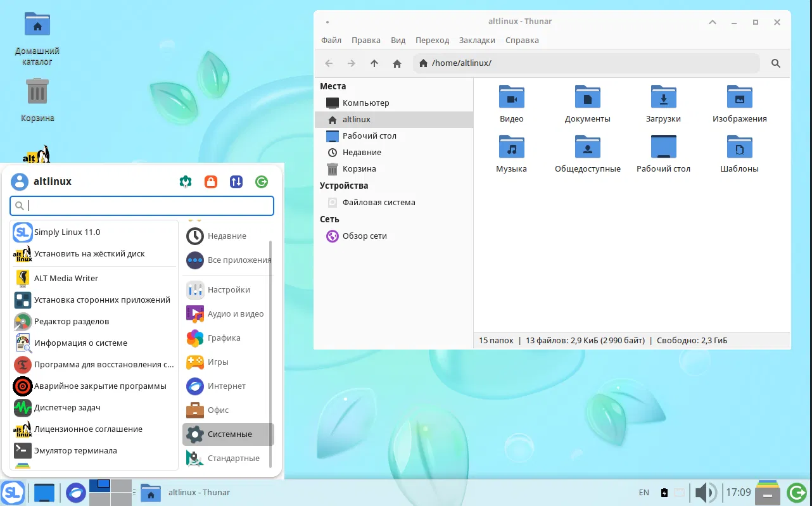Open the Вид menu
Viewport: 812px width, 506px height.
[x=398, y=40]
